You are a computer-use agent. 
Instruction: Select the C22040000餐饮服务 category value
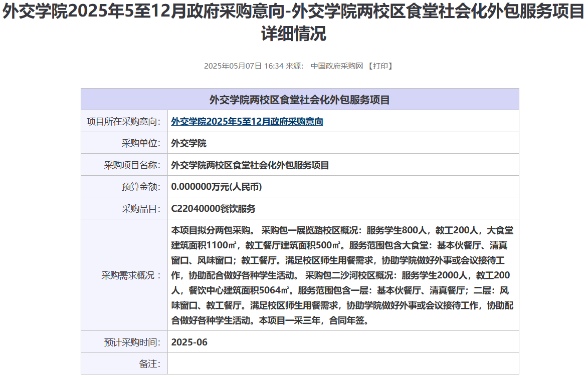pyautogui.click(x=213, y=209)
